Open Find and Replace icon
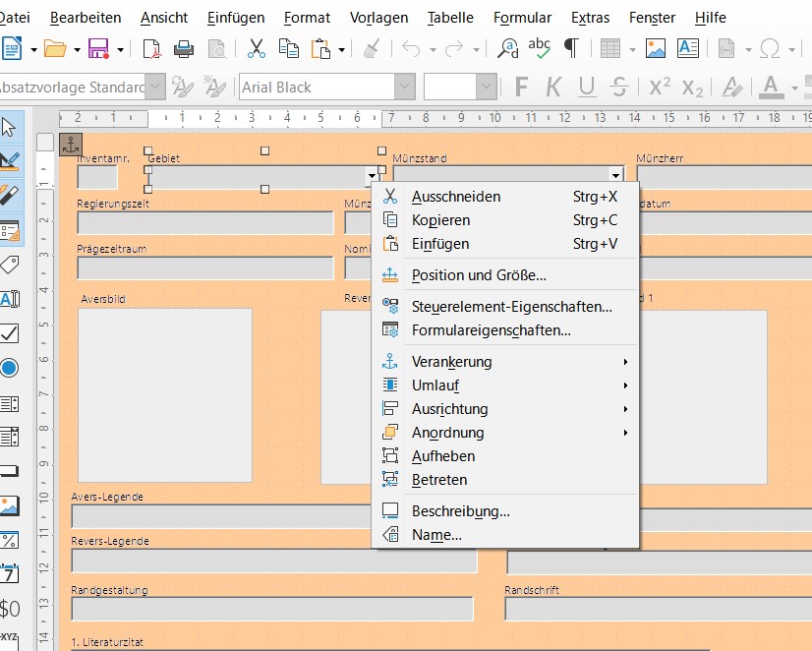This screenshot has width=812, height=651. coord(507,49)
